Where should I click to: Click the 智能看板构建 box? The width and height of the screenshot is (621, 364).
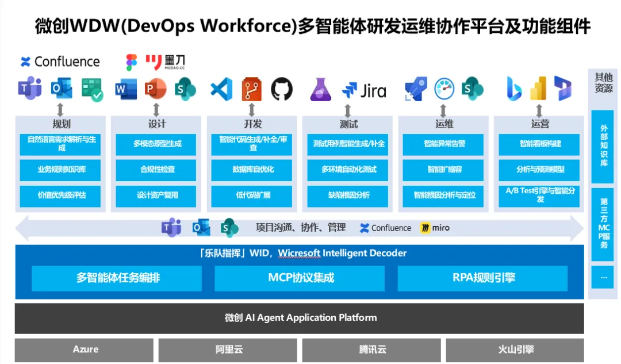coord(539,144)
